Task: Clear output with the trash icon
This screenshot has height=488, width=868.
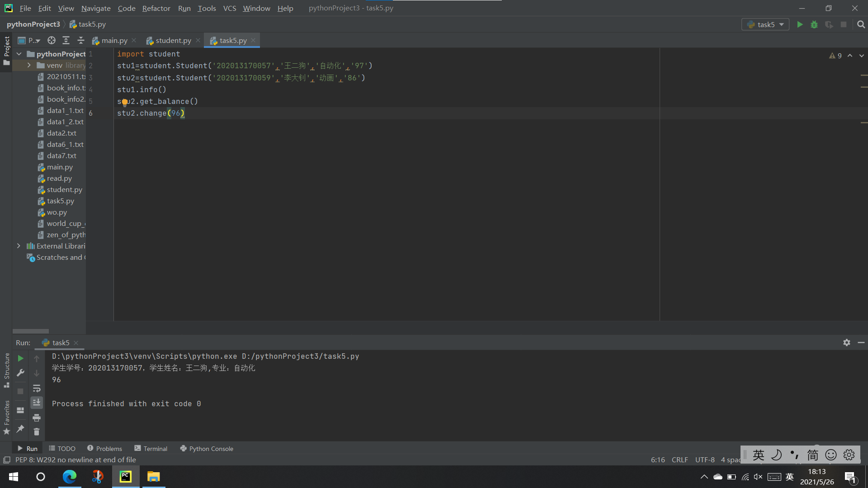Action: [37, 432]
